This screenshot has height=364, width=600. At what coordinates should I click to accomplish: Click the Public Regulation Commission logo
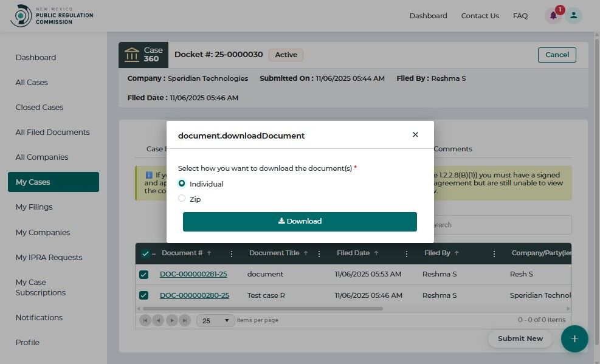tap(52, 16)
